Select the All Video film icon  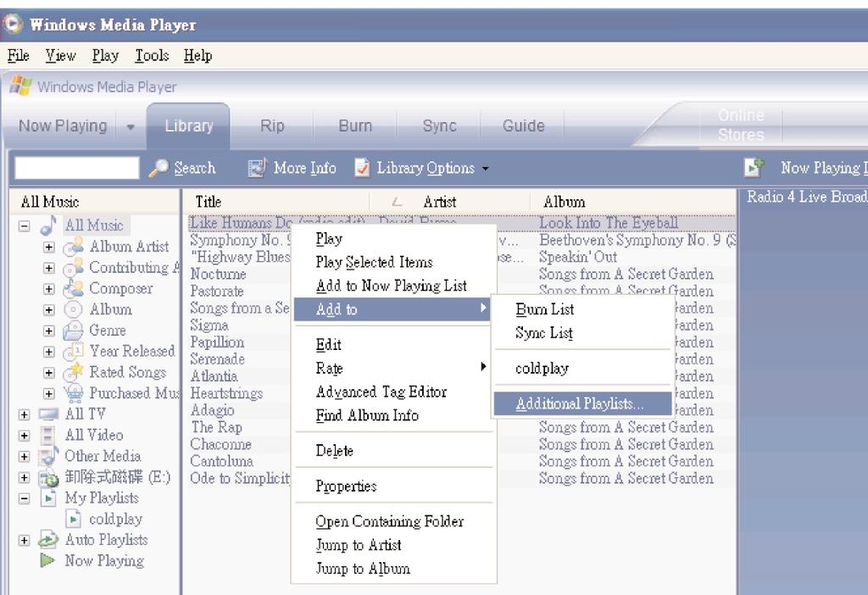[48, 435]
